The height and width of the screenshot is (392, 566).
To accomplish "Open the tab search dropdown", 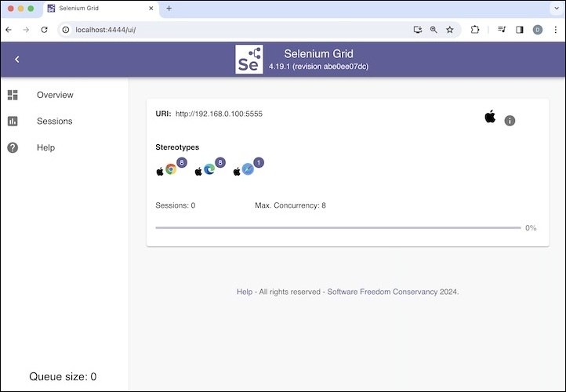I will [557, 9].
